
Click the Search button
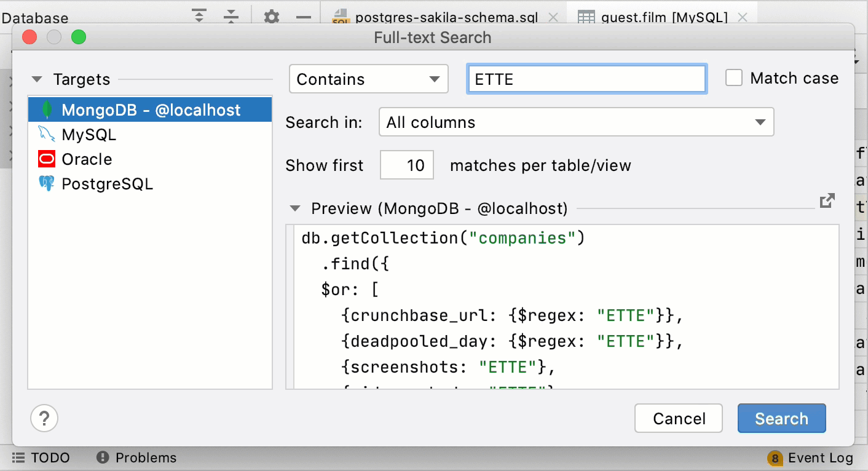pyautogui.click(x=781, y=418)
